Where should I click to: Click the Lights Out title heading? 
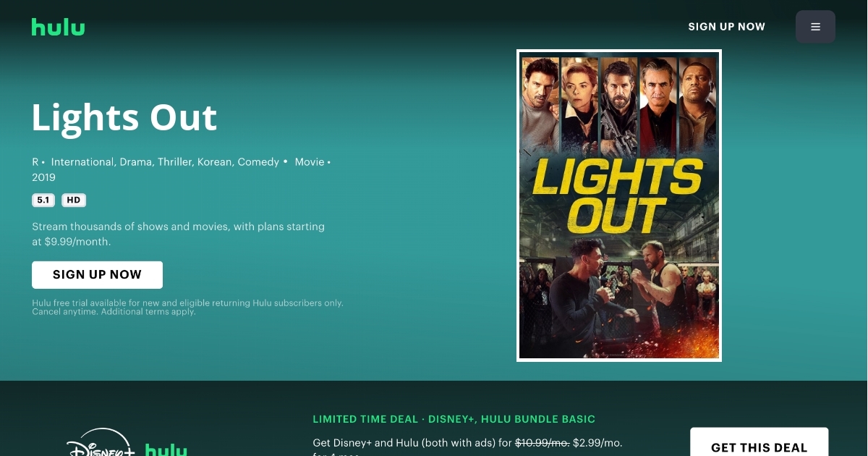[x=124, y=117]
